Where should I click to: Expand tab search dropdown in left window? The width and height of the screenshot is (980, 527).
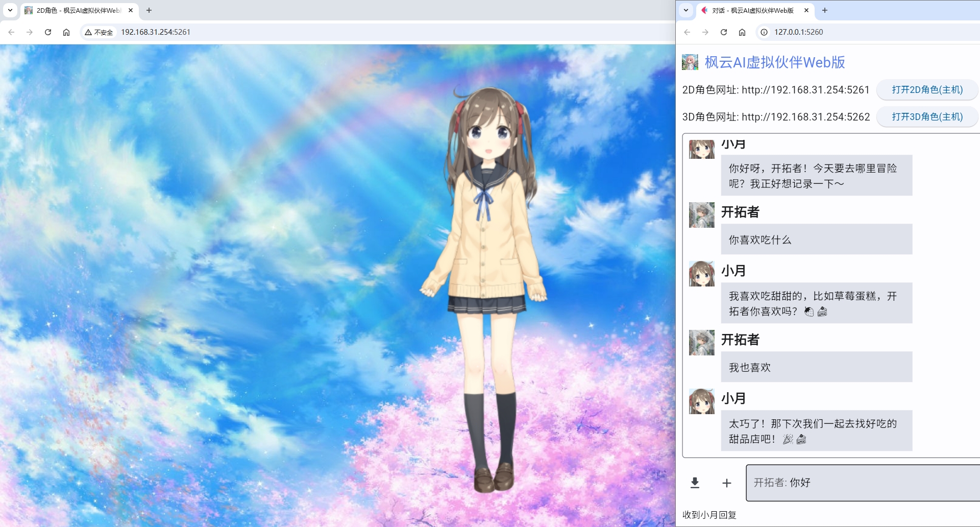coord(10,10)
